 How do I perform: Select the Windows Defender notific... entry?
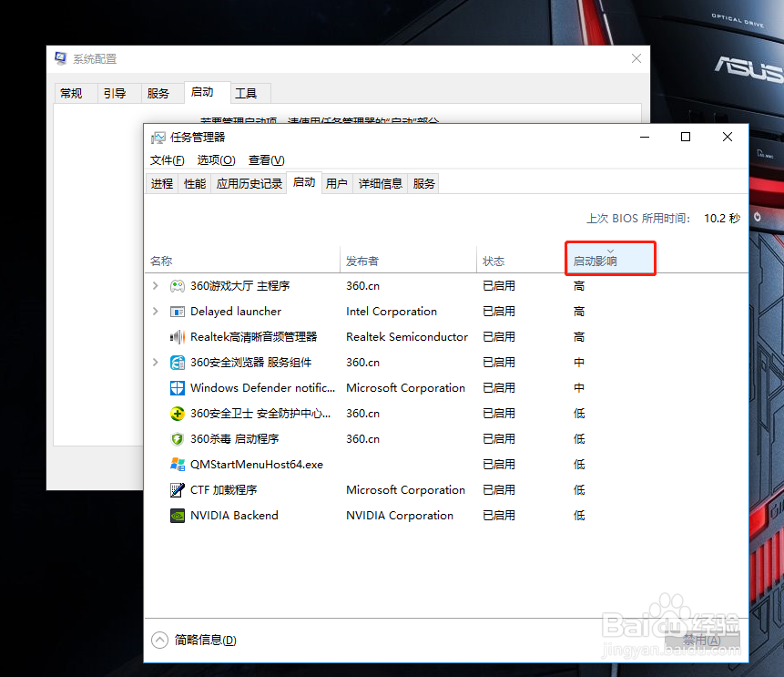click(262, 388)
